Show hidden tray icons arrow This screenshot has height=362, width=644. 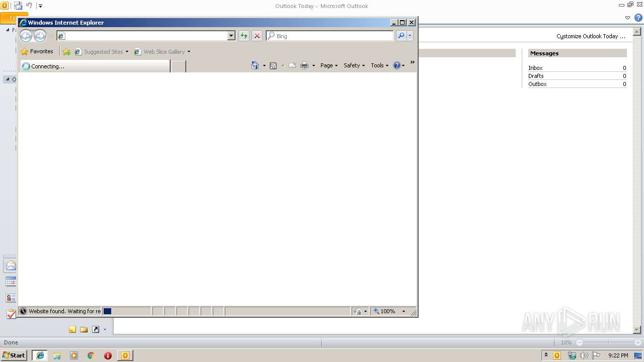(x=546, y=355)
